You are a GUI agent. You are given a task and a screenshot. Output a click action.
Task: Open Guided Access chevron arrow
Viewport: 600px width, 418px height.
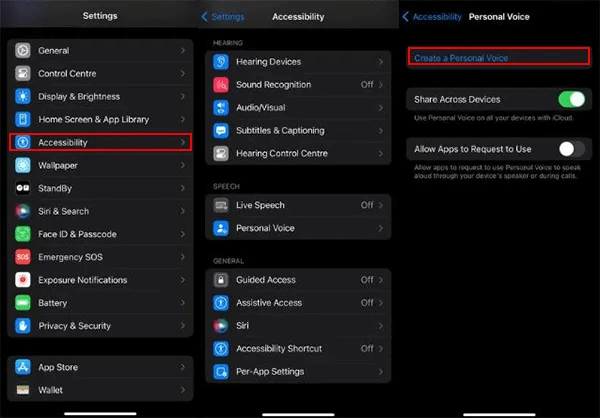(382, 280)
